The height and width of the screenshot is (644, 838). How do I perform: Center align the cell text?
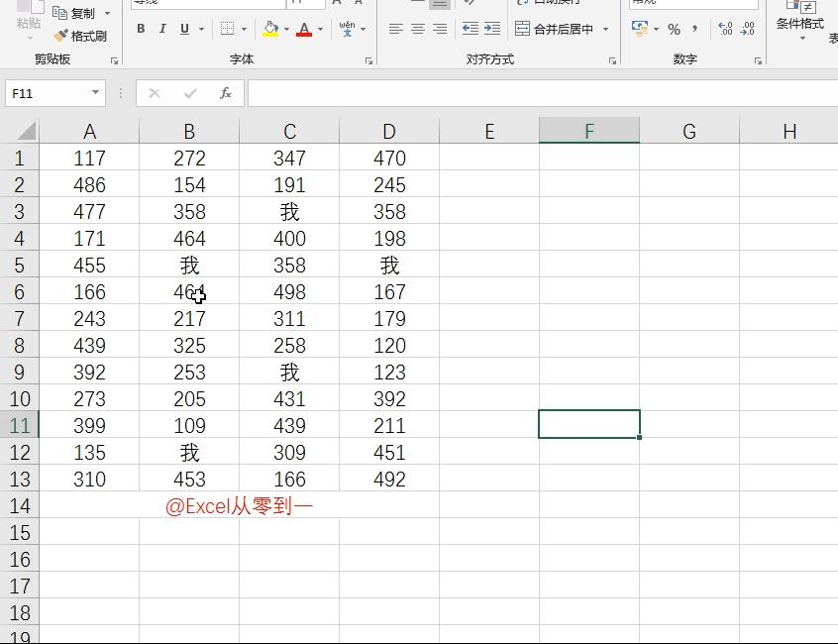418,30
